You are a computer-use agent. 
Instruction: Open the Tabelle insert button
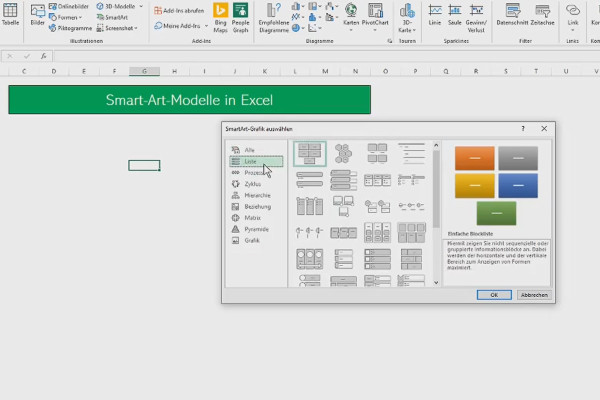[x=10, y=15]
